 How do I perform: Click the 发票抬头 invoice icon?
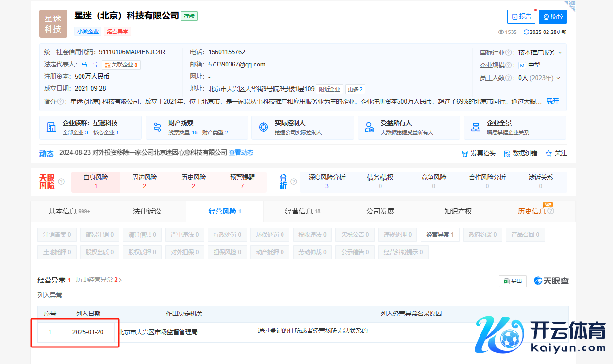[x=464, y=153]
